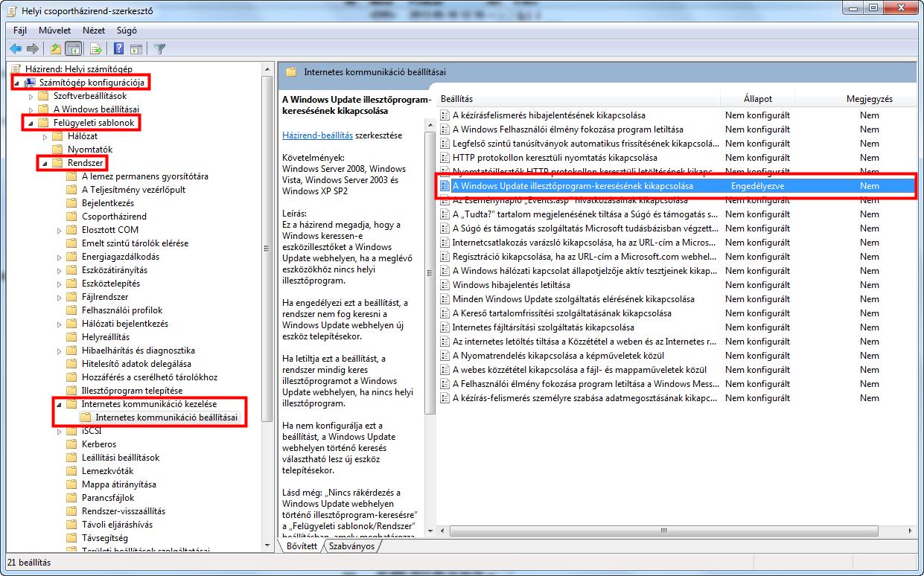This screenshot has height=576, width=924.
Task: Select Távsegítség in the tree
Action: [105, 538]
